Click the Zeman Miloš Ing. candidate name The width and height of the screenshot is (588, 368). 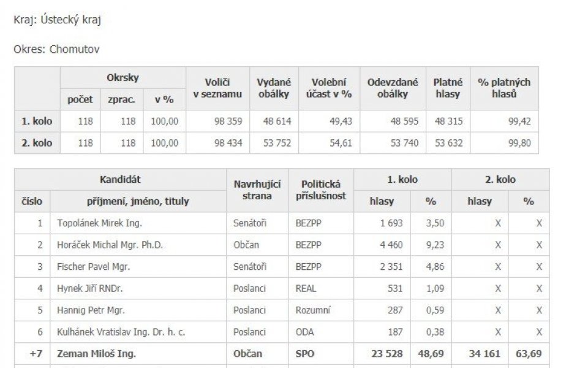tap(96, 354)
